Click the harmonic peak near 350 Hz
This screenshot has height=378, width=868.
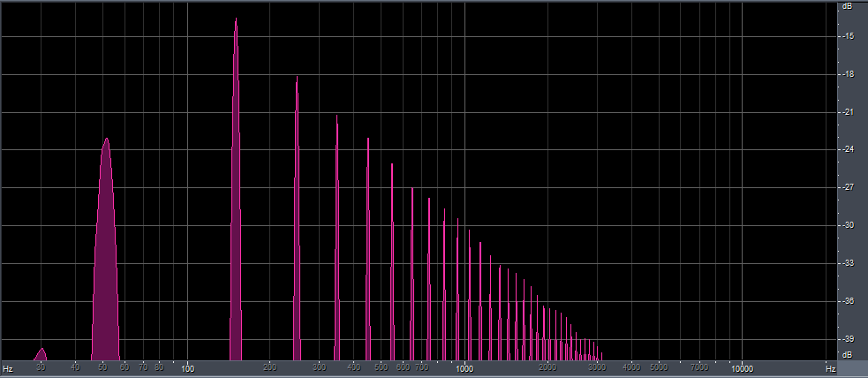click(336, 238)
